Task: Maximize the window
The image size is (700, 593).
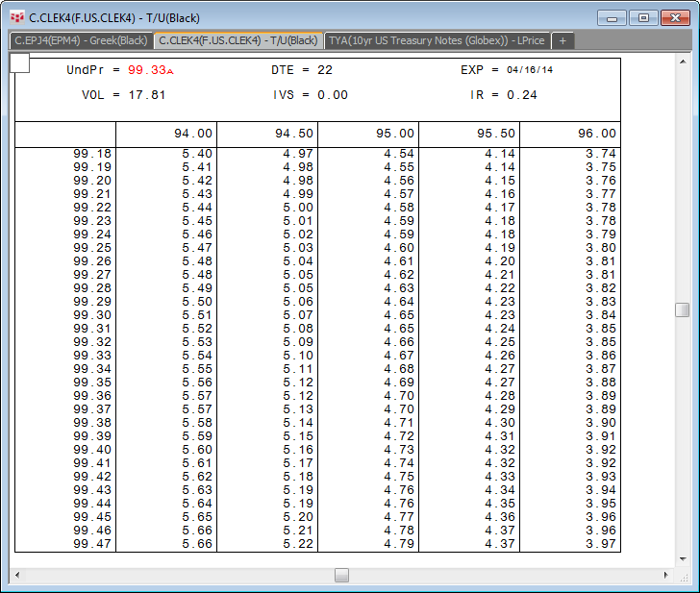Action: [x=644, y=17]
